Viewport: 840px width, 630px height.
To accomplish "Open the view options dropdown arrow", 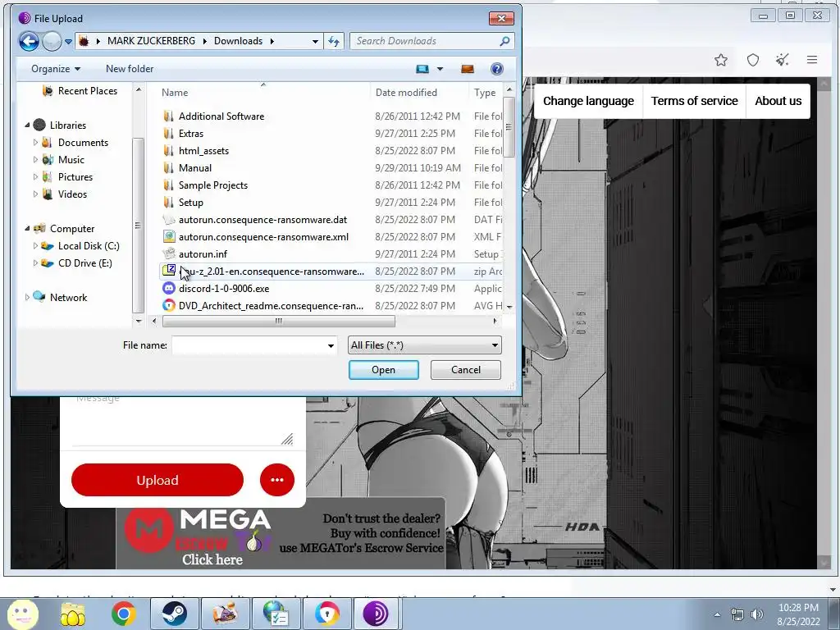I will pyautogui.click(x=440, y=69).
